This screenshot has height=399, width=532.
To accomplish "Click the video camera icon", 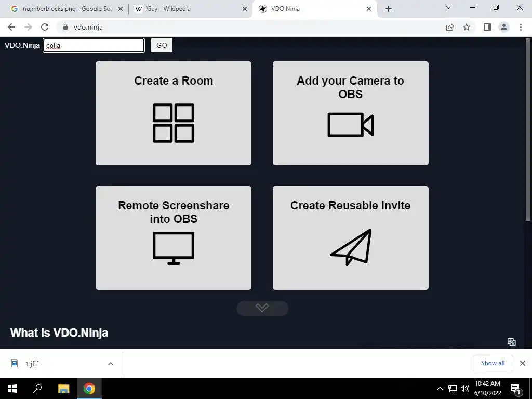I will [351, 125].
